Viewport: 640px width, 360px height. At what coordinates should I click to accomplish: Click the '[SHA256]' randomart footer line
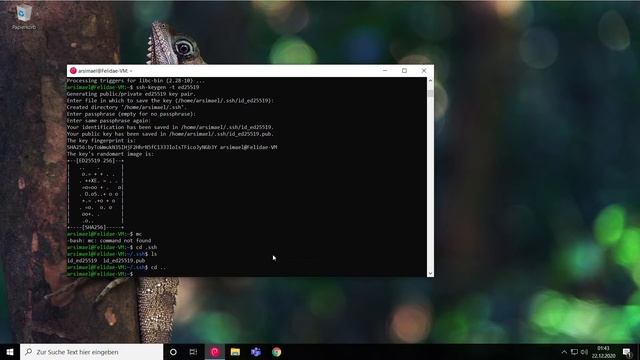(95, 227)
